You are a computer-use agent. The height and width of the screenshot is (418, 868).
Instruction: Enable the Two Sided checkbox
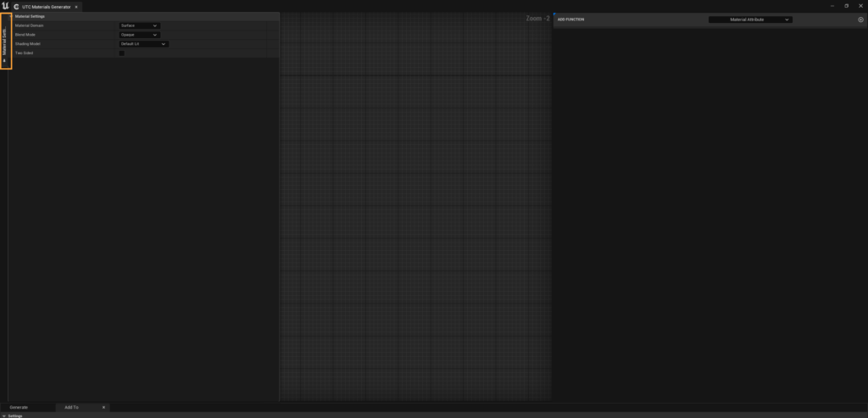122,53
